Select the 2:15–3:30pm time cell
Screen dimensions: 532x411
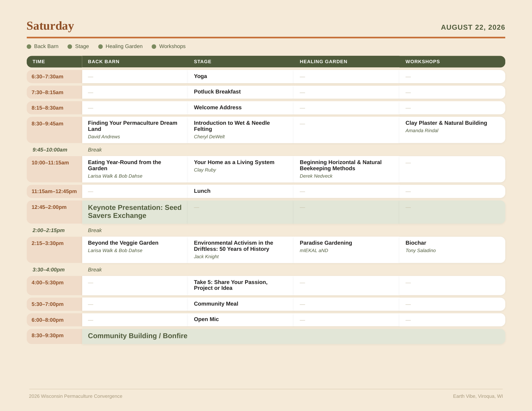54,250
